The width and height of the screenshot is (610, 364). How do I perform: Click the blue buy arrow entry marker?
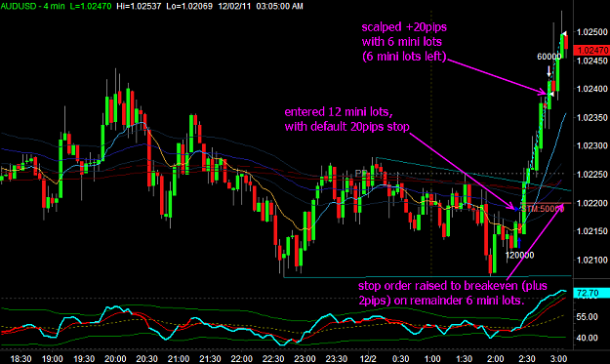click(519, 243)
